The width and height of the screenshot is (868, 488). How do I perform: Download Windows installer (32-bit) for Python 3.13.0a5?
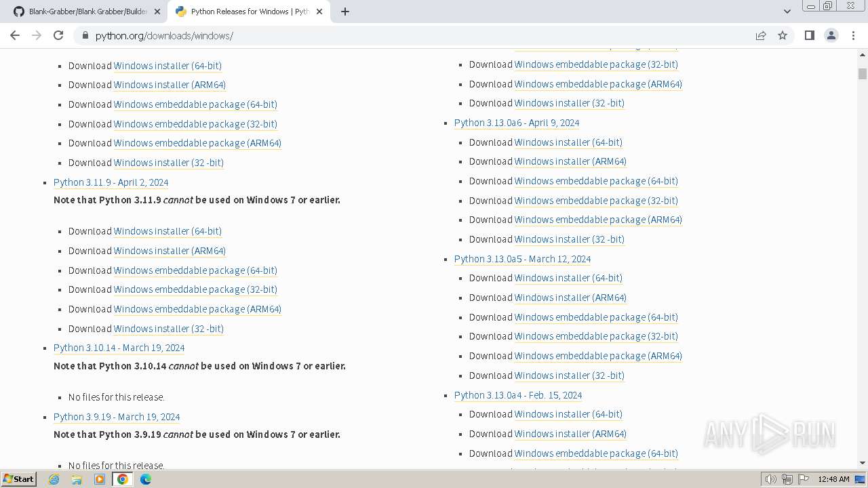(570, 375)
